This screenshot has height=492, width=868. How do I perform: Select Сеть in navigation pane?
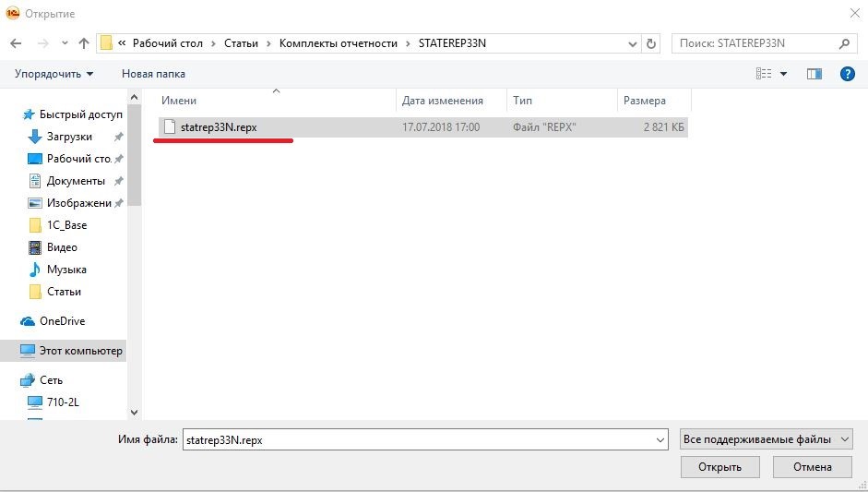[x=51, y=380]
